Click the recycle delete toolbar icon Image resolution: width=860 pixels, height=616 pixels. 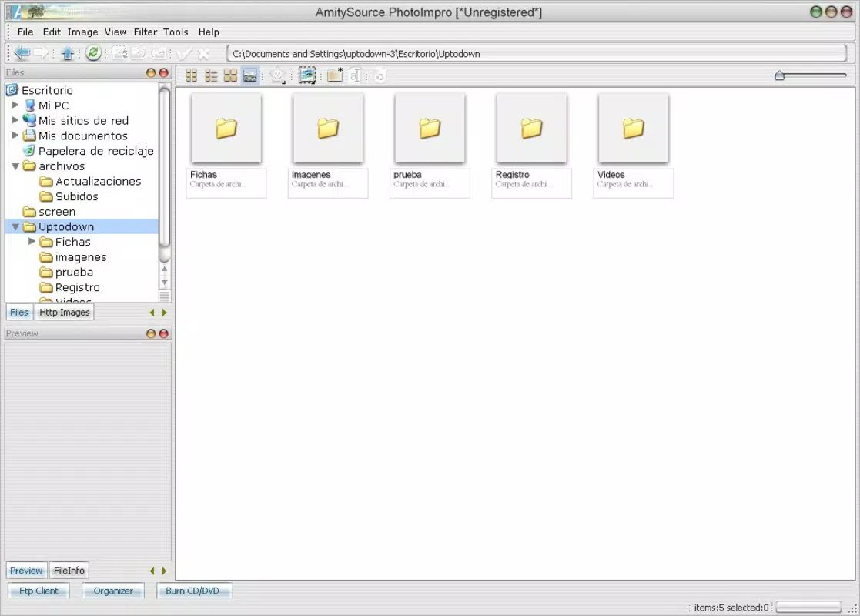[380, 75]
